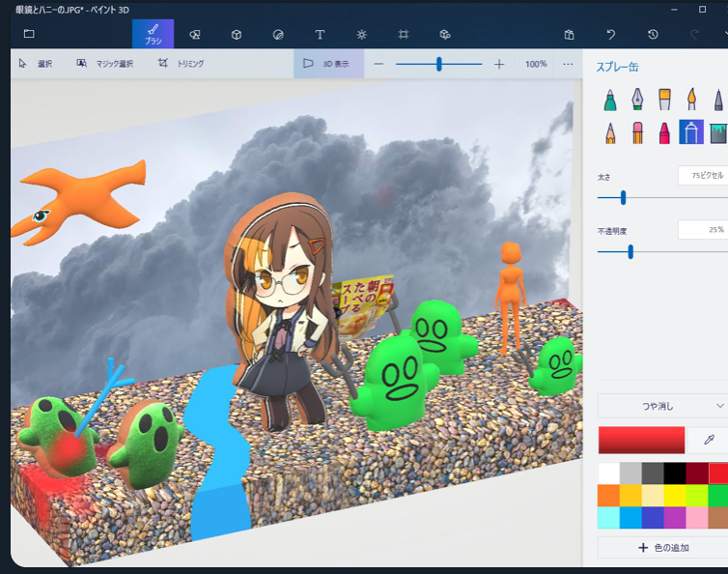The image size is (728, 574).
Task: Open the 3D shapes cube tab
Action: point(237,35)
